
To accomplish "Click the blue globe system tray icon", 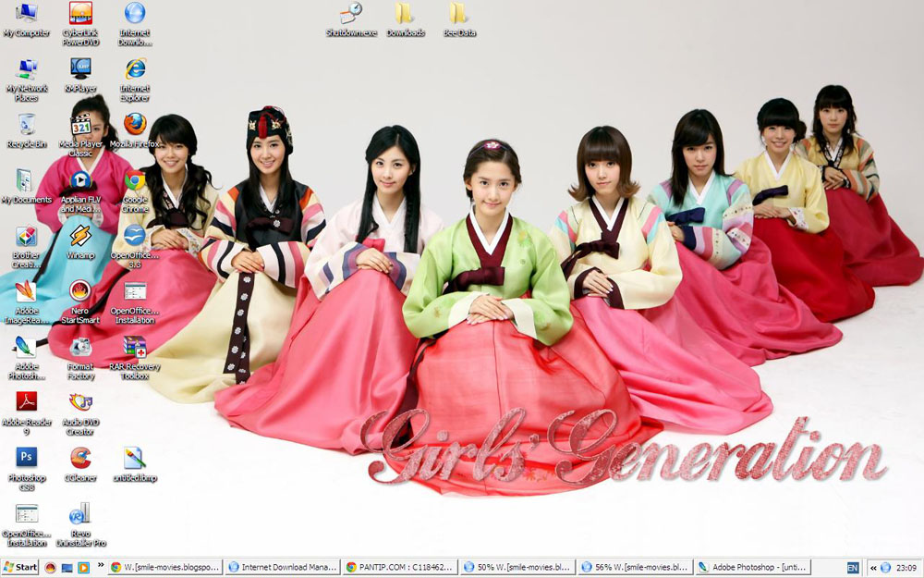I will pyautogui.click(x=885, y=568).
